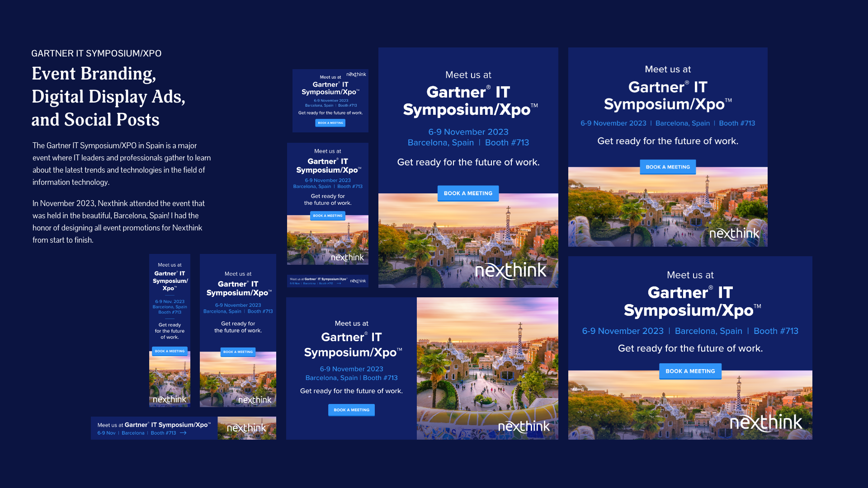The image size is (868, 488).
Task: Click the arrow icon after 'Booth #713' in the bottom leaderboard banner
Action: 183,433
